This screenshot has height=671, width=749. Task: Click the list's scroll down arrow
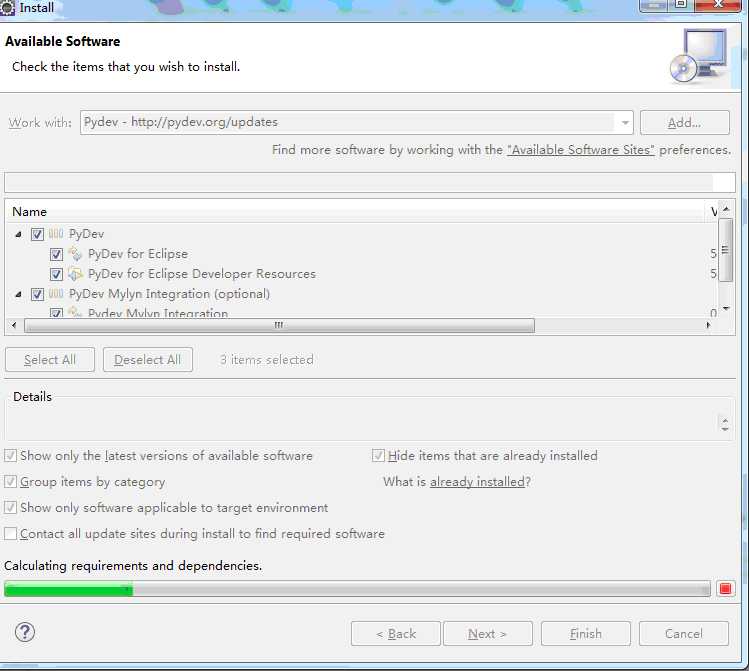[x=726, y=309]
